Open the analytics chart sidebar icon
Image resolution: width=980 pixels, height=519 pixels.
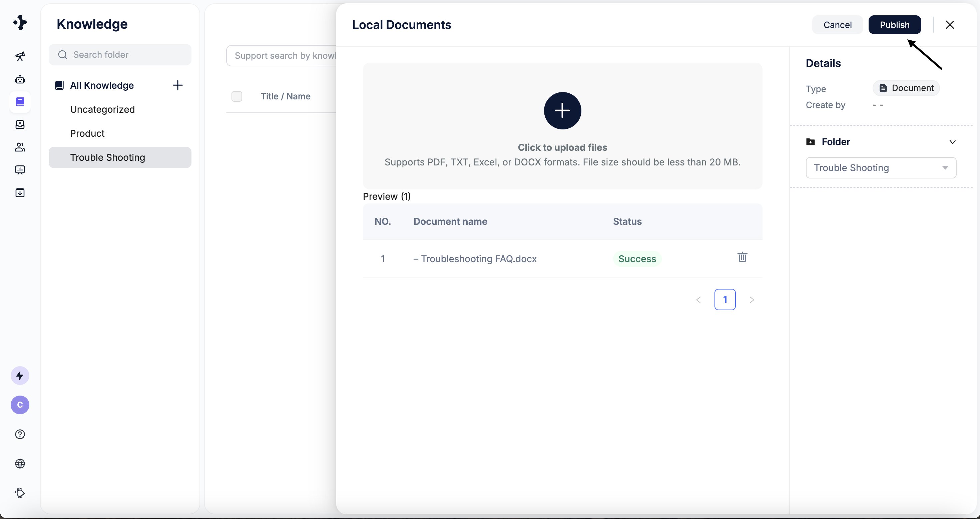[x=20, y=170]
